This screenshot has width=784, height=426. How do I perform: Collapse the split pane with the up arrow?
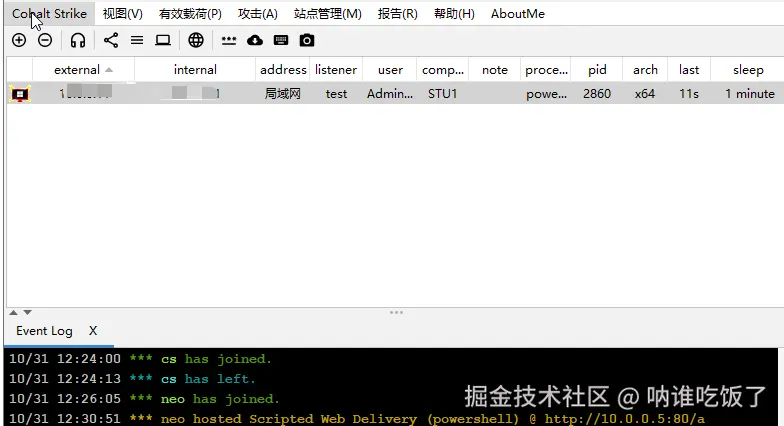click(x=14, y=312)
